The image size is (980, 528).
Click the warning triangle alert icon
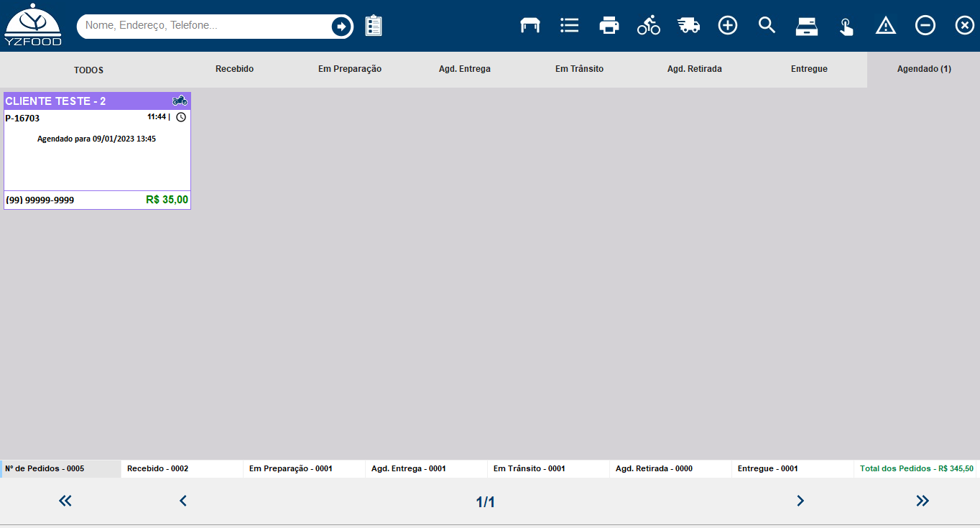click(886, 26)
